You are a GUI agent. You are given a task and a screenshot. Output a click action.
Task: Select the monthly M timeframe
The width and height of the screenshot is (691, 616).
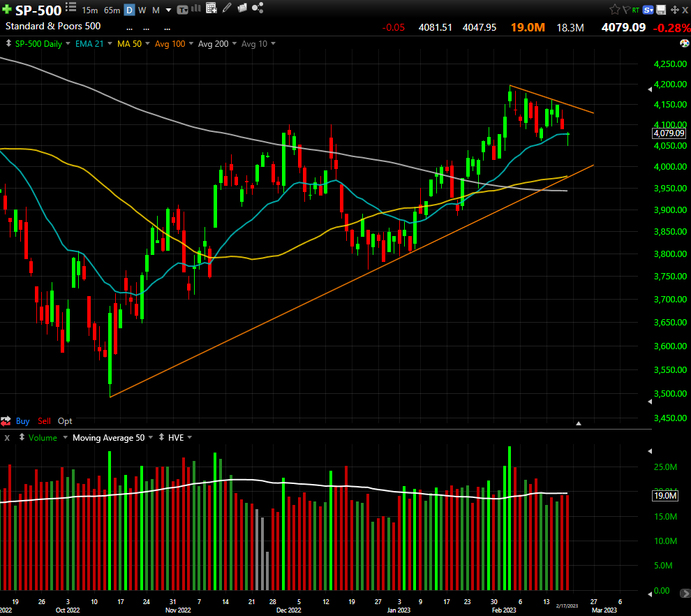click(156, 10)
